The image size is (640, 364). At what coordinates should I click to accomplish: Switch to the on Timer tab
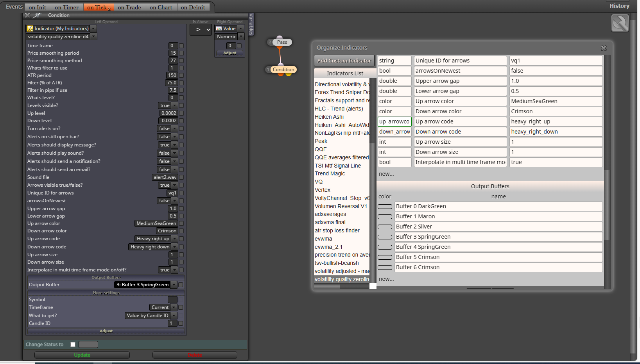pos(66,7)
